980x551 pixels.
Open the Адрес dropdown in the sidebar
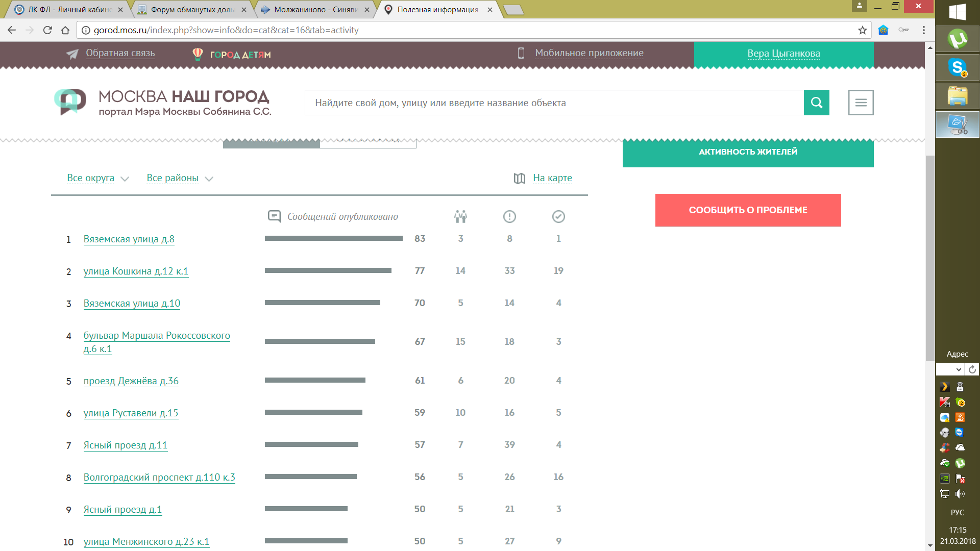click(958, 369)
